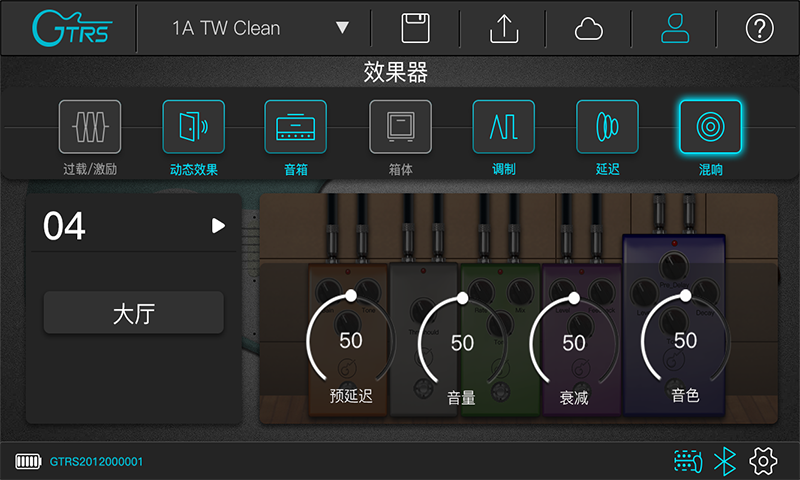Open the help question mark icon
The width and height of the screenshot is (800, 480).
pos(760,28)
